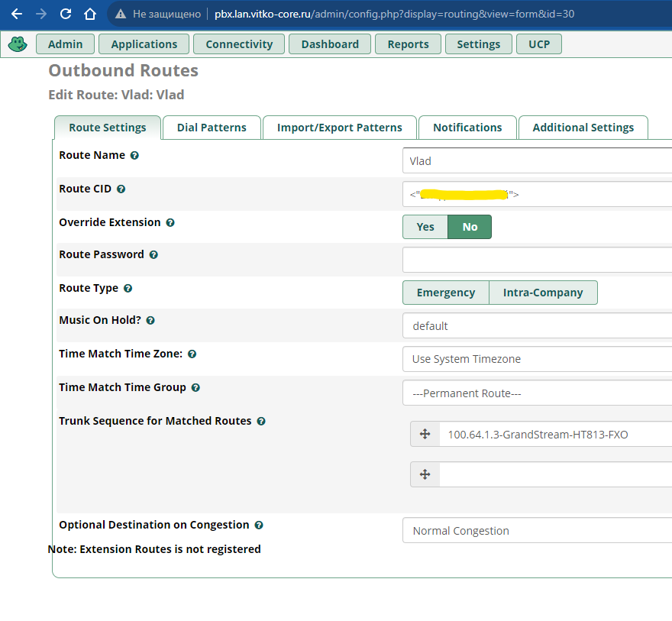Click help icon beside Optional Destination on Congestion

pyautogui.click(x=259, y=526)
